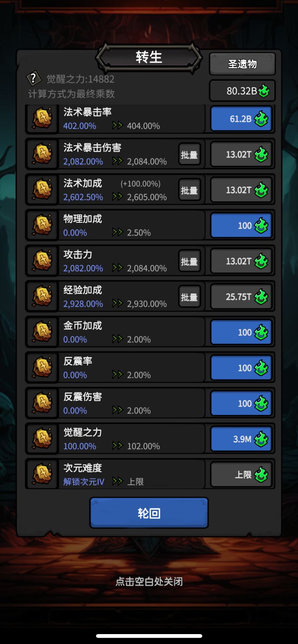Viewport: 298px width, 644px height.
Task: Click 25.75T cost button for 经验加成
Action: (x=241, y=297)
